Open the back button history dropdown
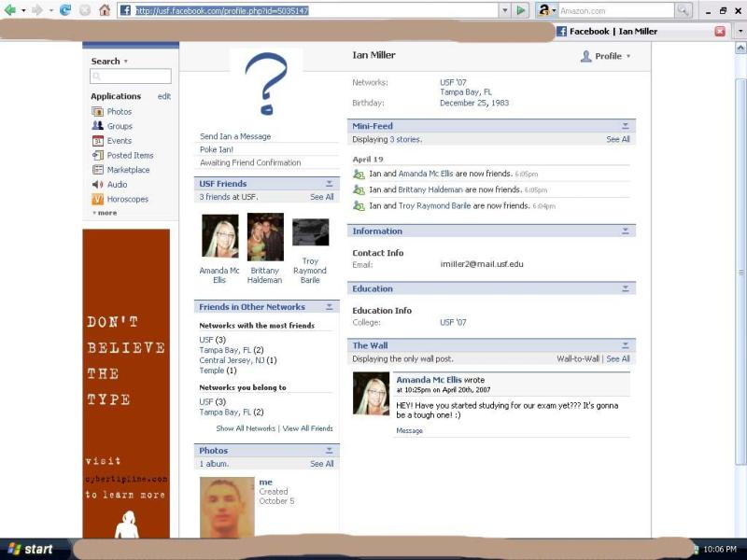Screen dimensions: 747x560 tap(23, 10)
